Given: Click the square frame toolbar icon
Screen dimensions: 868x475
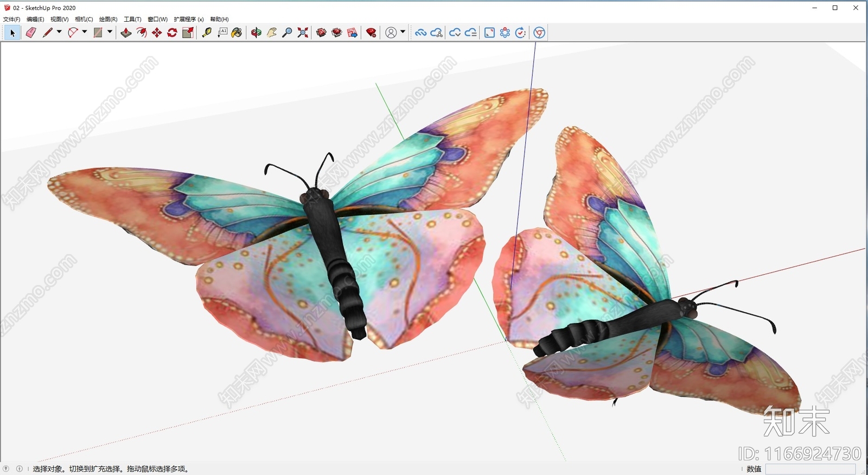Looking at the screenshot, I should [489, 33].
